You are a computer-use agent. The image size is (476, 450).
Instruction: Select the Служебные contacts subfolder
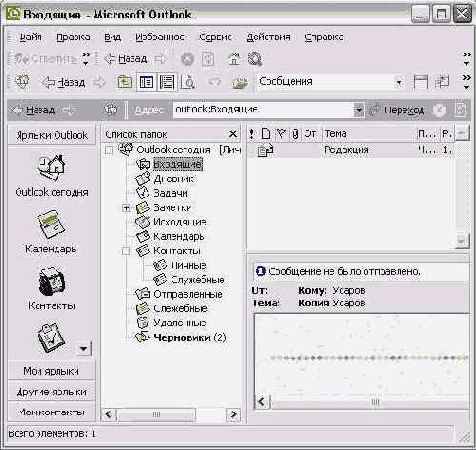[x=197, y=280]
